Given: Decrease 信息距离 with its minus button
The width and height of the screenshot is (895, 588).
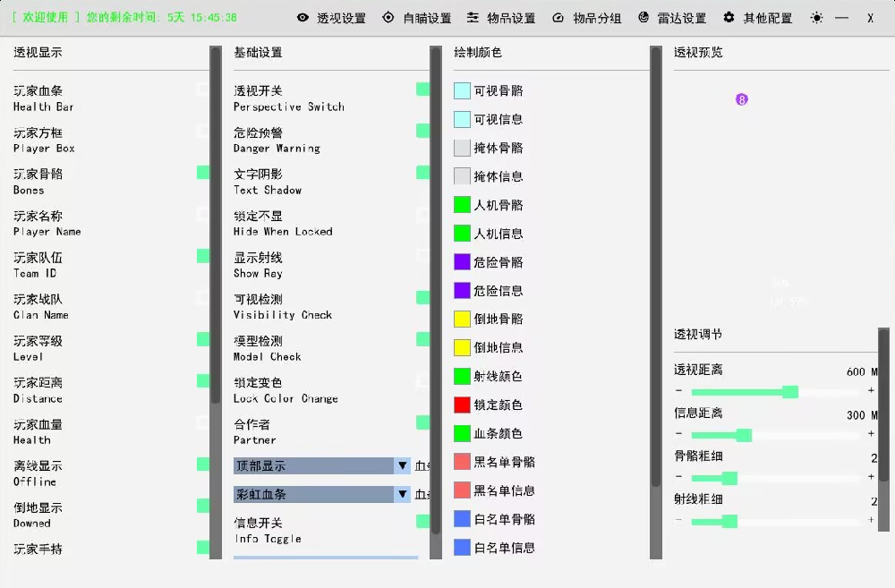Looking at the screenshot, I should point(678,434).
